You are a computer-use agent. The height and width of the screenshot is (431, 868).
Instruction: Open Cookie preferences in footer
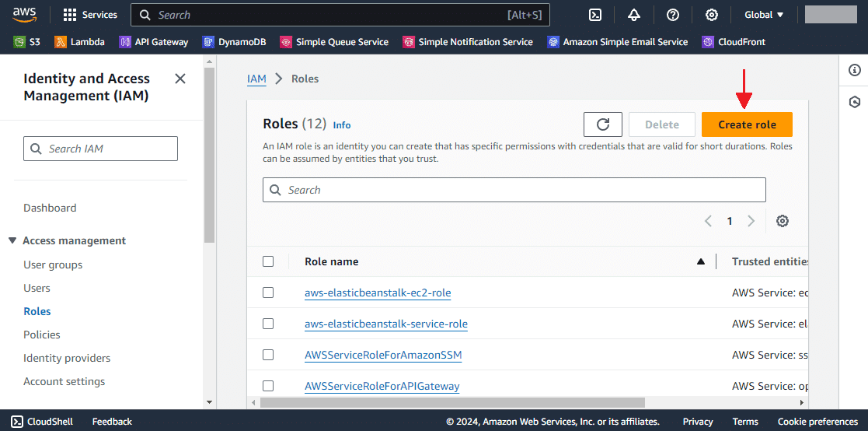pyautogui.click(x=817, y=422)
